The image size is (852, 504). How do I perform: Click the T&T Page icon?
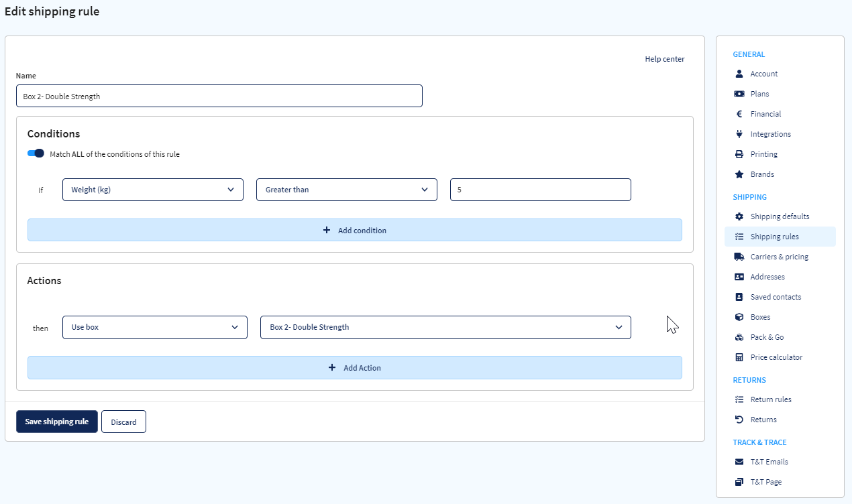point(739,482)
